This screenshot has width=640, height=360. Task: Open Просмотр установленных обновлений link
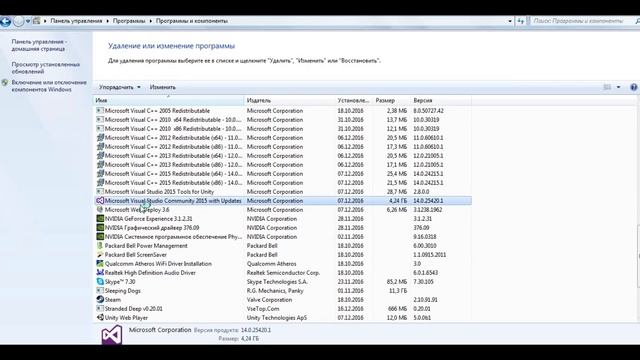46,68
